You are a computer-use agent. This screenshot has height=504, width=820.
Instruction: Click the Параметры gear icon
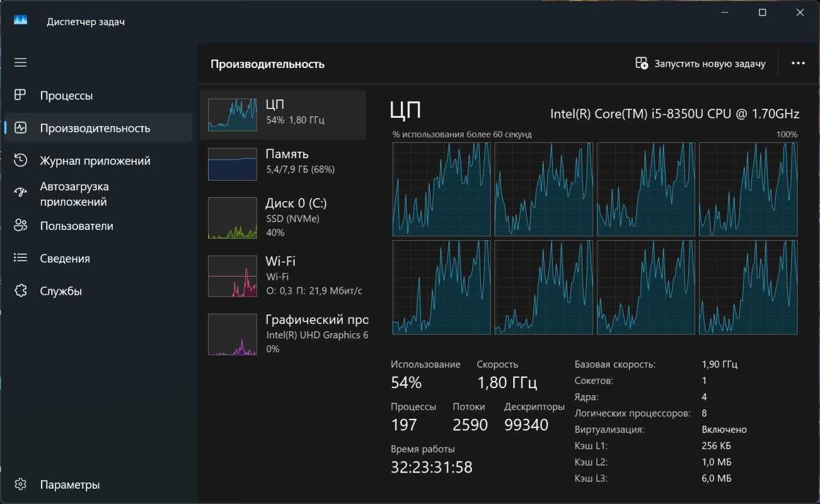[20, 484]
